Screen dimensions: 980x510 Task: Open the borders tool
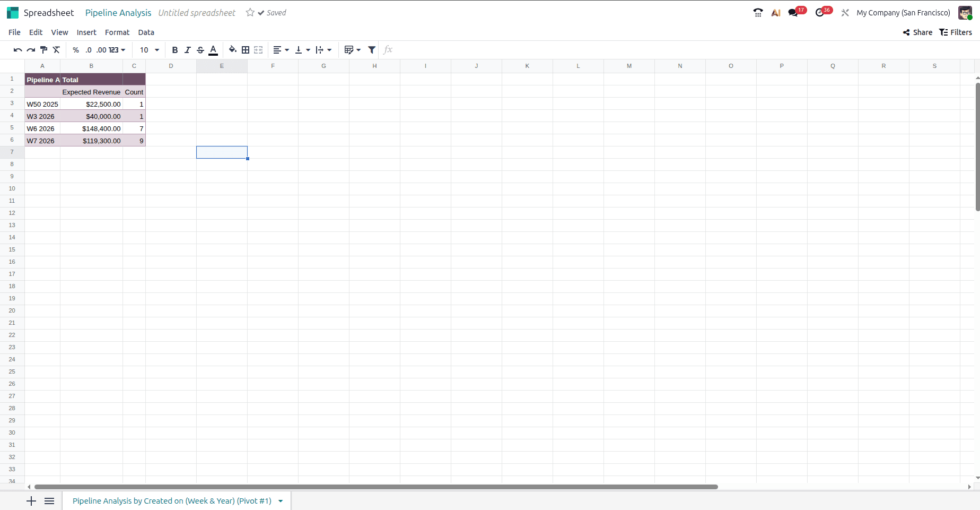pos(246,50)
